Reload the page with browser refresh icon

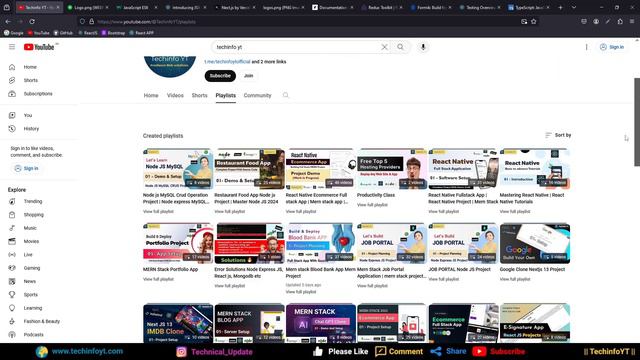click(x=32, y=22)
